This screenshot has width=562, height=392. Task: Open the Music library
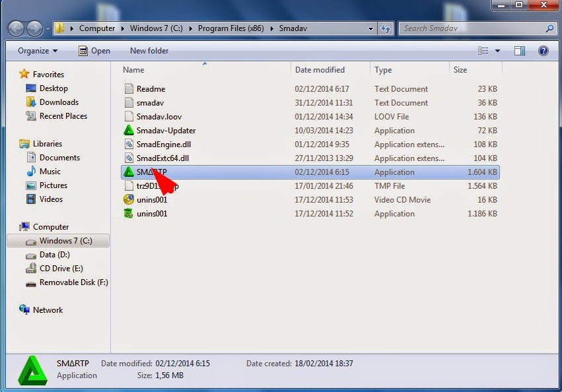click(x=50, y=172)
